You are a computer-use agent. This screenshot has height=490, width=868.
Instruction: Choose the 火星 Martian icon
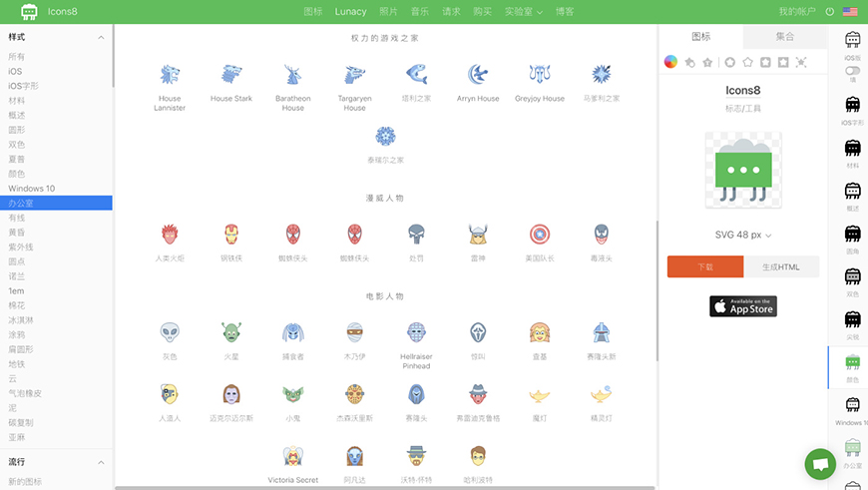point(231,332)
